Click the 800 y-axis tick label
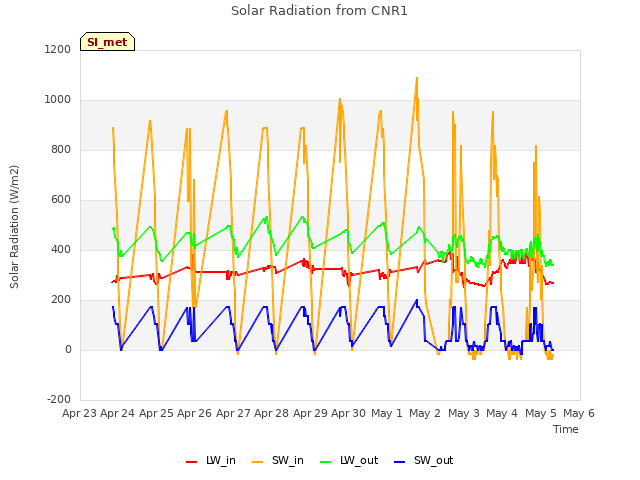Image resolution: width=640 pixels, height=480 pixels. tap(61, 149)
